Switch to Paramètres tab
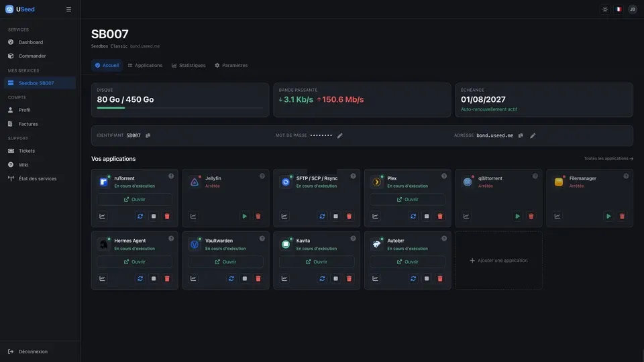644x362 pixels. click(x=231, y=65)
